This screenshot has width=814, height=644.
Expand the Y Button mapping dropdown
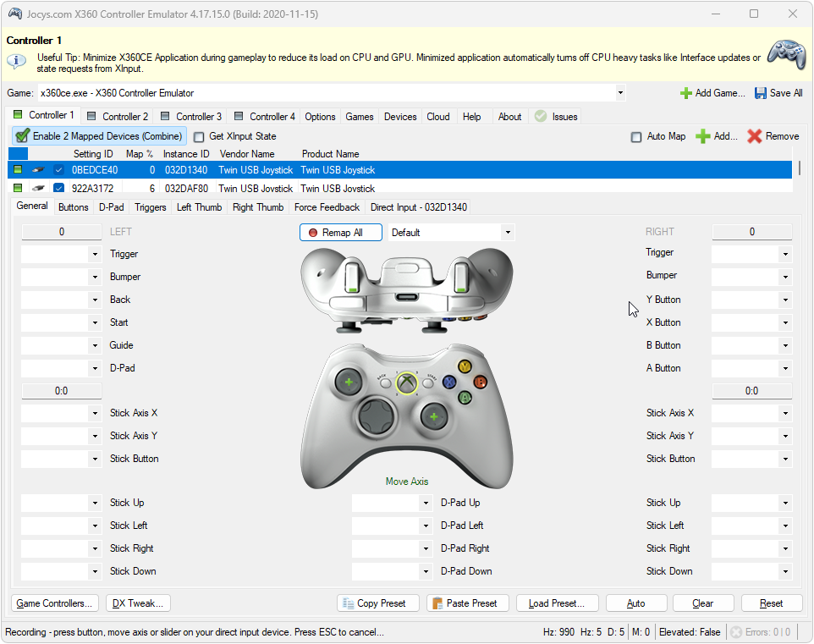coord(785,300)
